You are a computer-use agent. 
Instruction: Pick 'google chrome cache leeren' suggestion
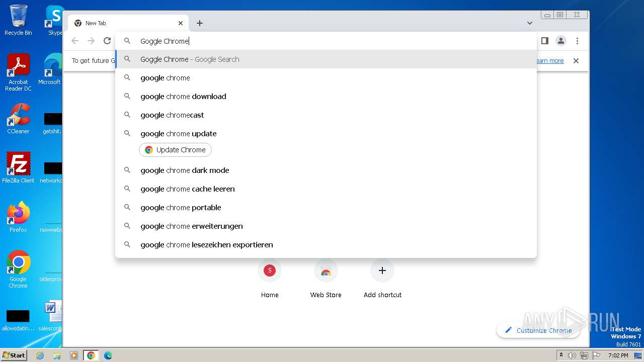(x=326, y=189)
